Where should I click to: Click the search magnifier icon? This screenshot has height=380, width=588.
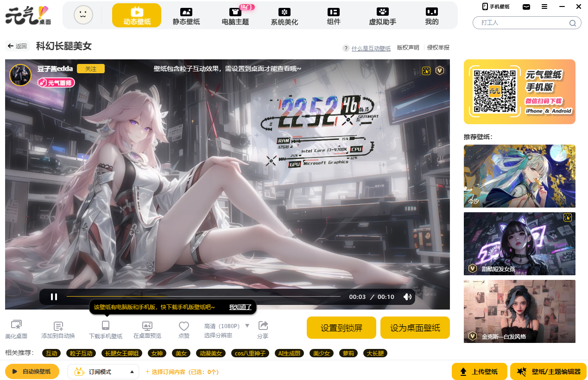click(x=573, y=23)
